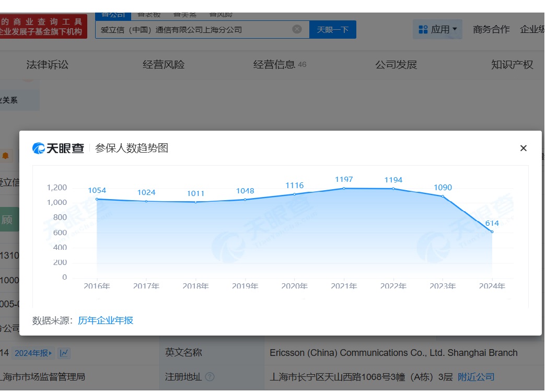
Task: Switch to 经营信息 tab
Action: click(280, 64)
